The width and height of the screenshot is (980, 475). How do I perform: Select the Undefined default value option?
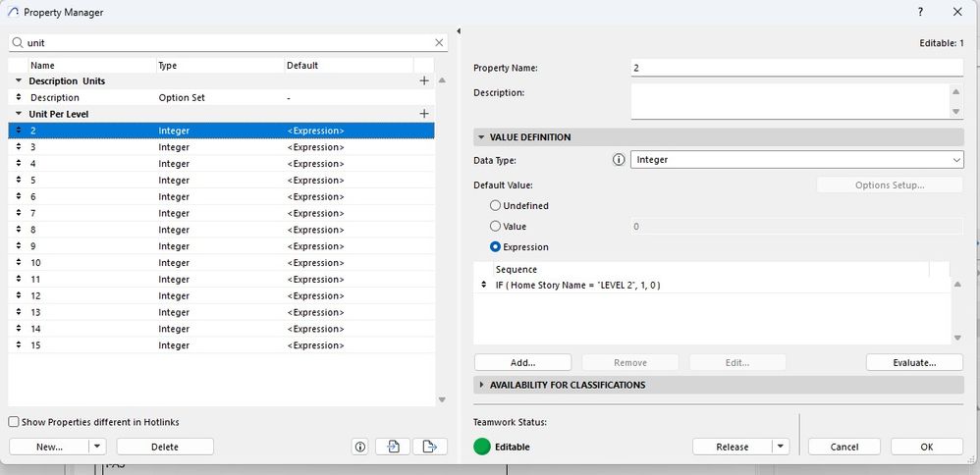(x=495, y=206)
